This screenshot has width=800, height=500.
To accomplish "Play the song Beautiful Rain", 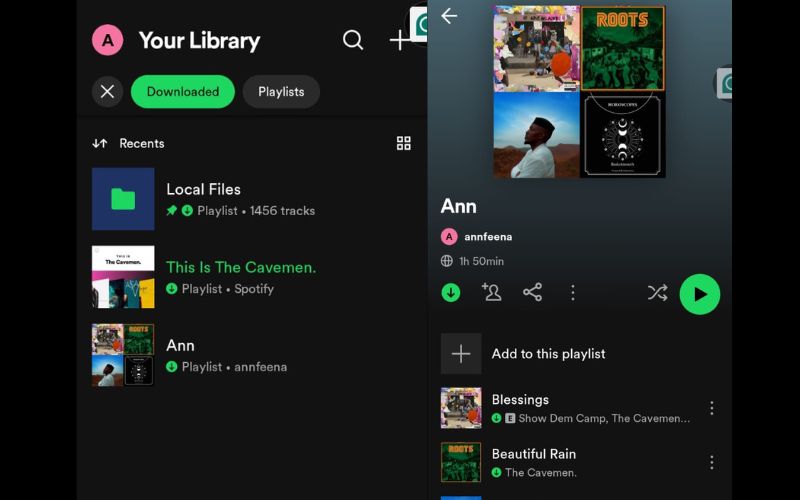I will (580, 462).
